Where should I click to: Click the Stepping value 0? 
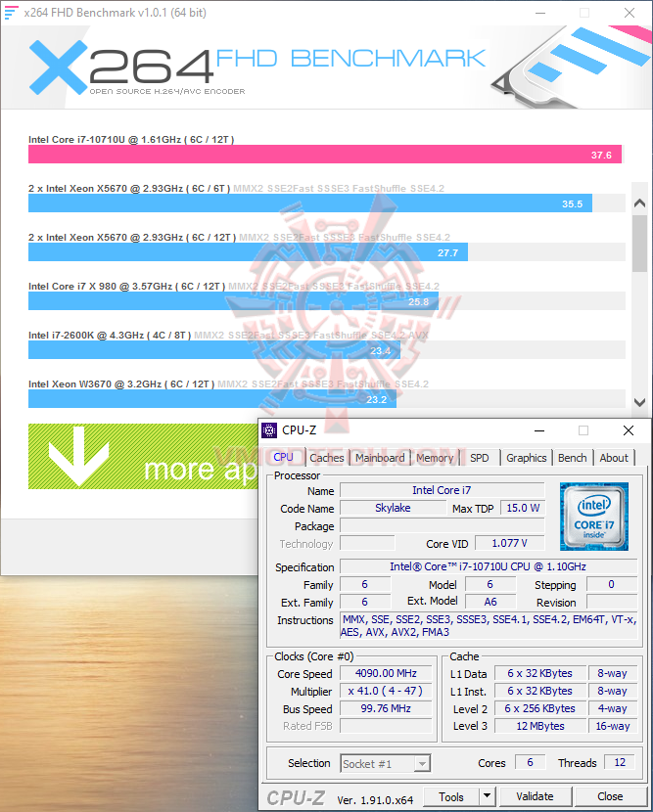611,584
